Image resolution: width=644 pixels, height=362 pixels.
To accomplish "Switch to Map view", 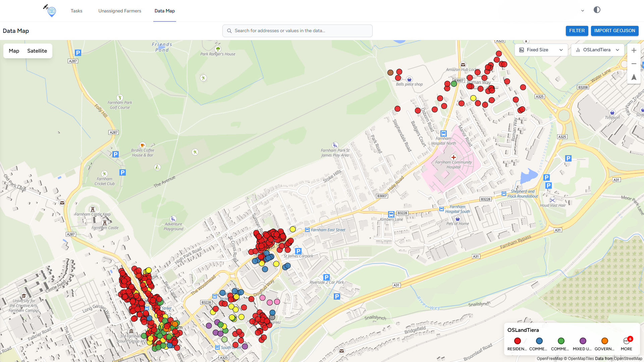I will pos(14,51).
